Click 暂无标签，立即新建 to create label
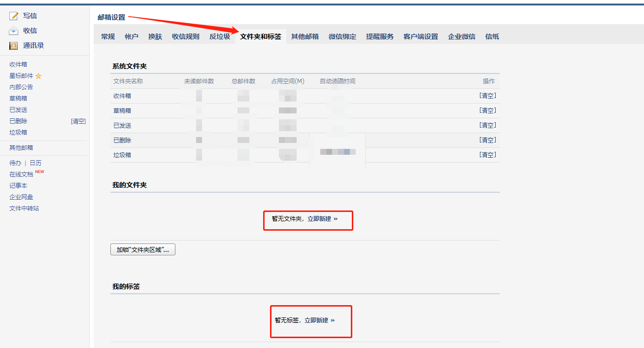The width and height of the screenshot is (644, 348). tap(305, 320)
